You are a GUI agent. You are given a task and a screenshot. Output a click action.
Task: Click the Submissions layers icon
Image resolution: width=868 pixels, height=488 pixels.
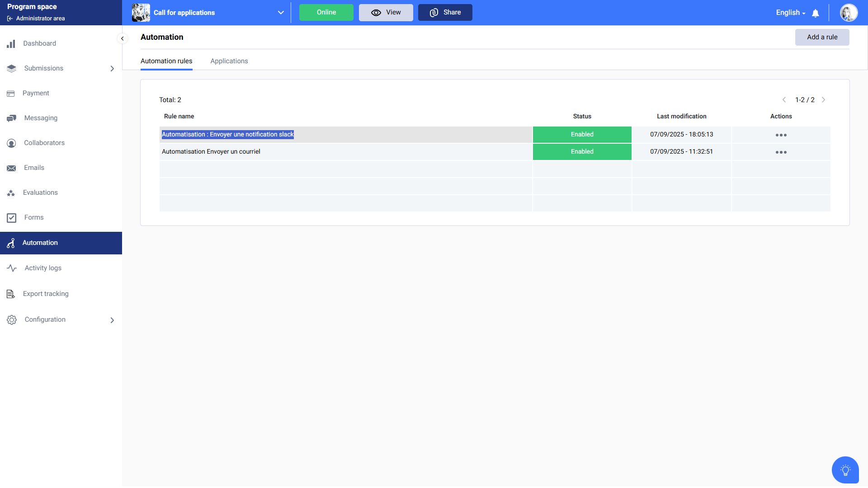pos(11,68)
